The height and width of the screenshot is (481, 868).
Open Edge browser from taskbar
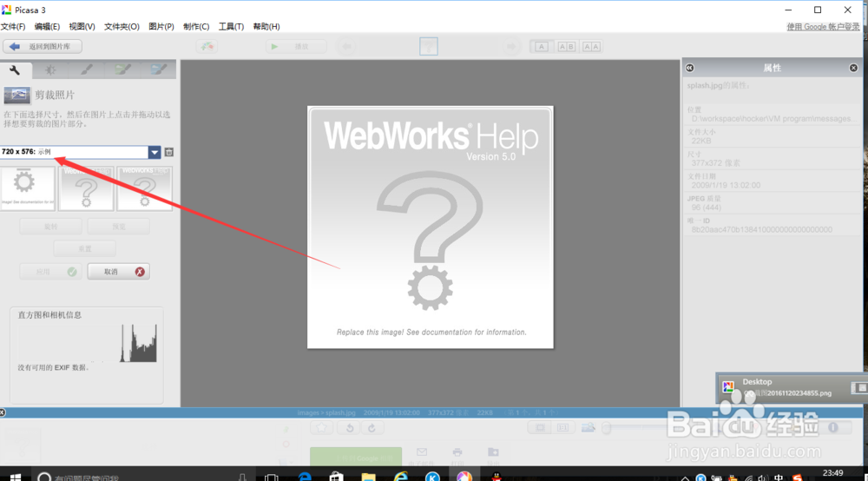tap(304, 477)
